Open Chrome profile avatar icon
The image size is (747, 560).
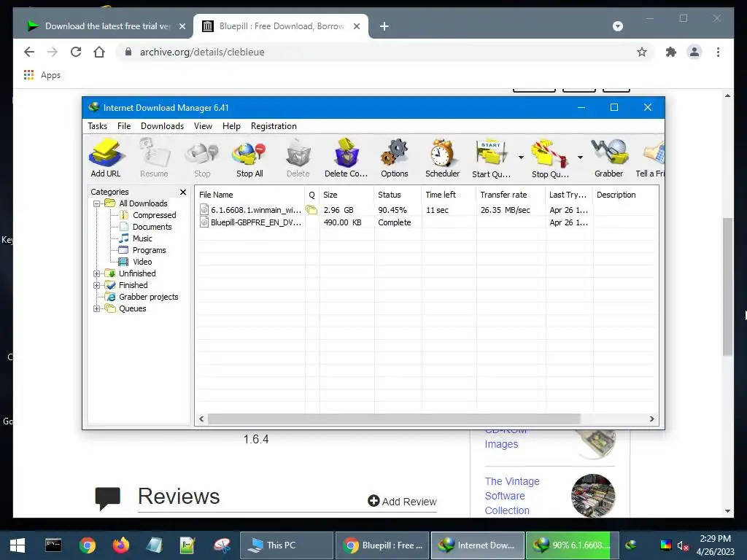(694, 52)
